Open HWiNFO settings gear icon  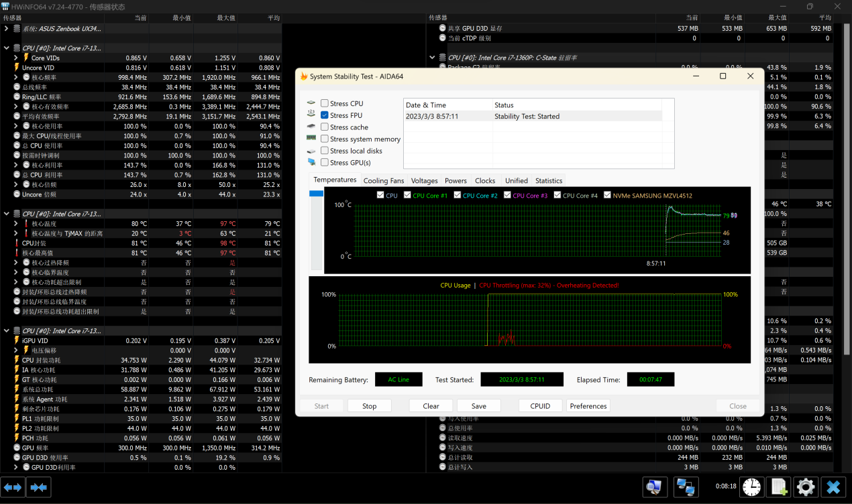[806, 487]
